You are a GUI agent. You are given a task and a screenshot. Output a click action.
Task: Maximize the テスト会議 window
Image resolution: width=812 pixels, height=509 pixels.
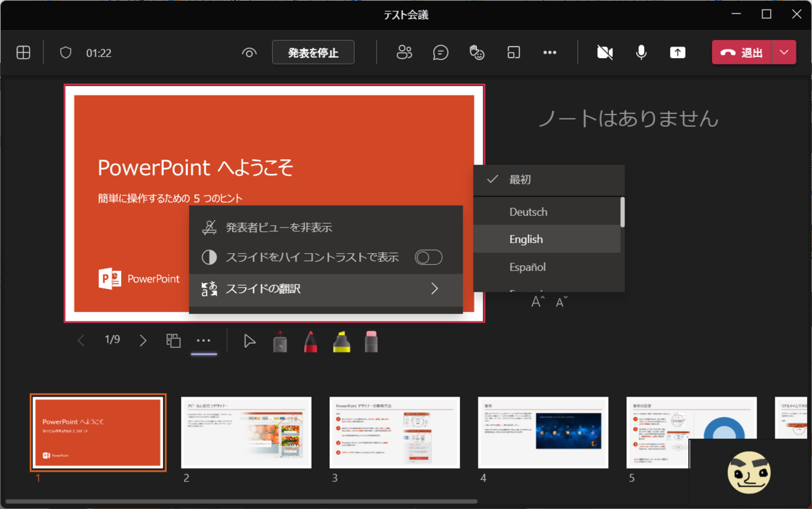click(x=767, y=14)
